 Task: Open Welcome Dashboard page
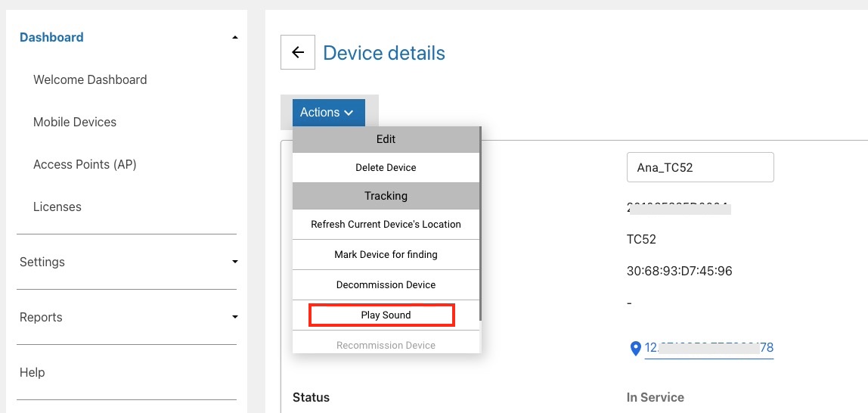coord(90,79)
